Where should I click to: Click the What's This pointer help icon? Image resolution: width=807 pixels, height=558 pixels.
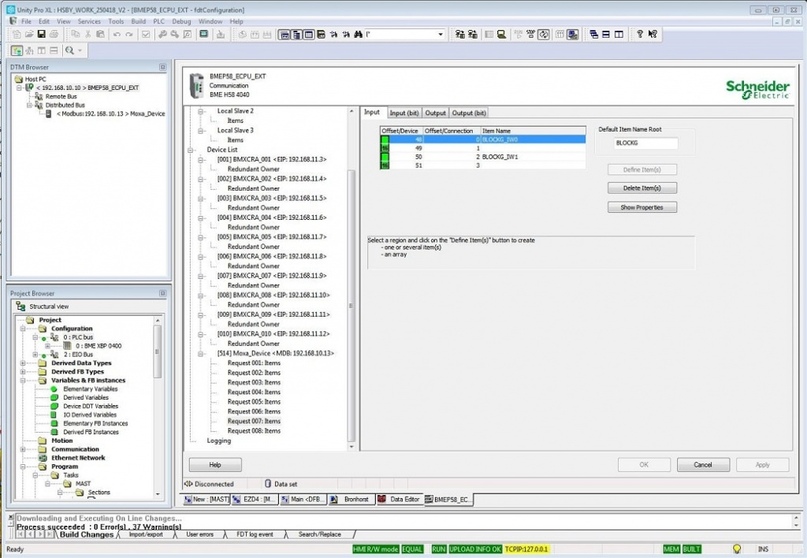652,34
